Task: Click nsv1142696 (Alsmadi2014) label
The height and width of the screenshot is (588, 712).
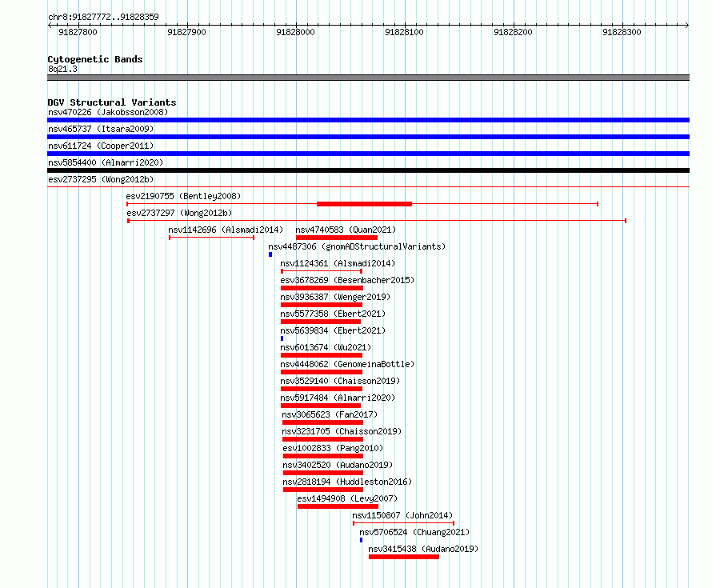Action: 226,230
